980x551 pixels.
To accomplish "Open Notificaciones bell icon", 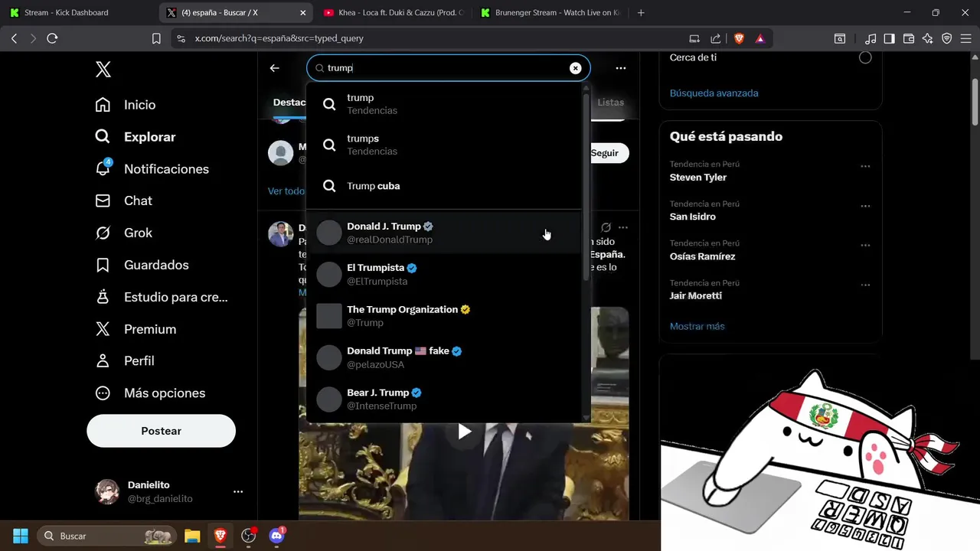I will click(x=103, y=168).
